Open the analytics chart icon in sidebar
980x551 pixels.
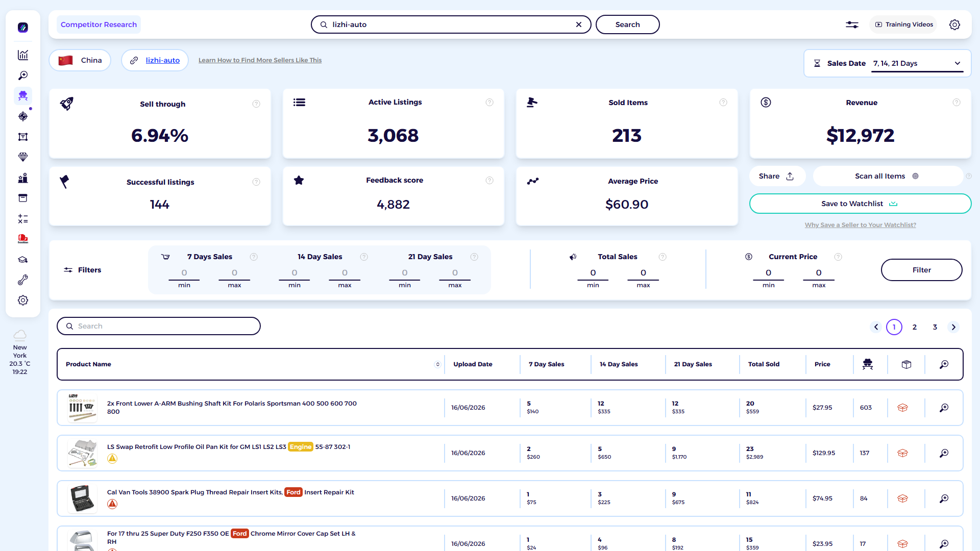23,55
